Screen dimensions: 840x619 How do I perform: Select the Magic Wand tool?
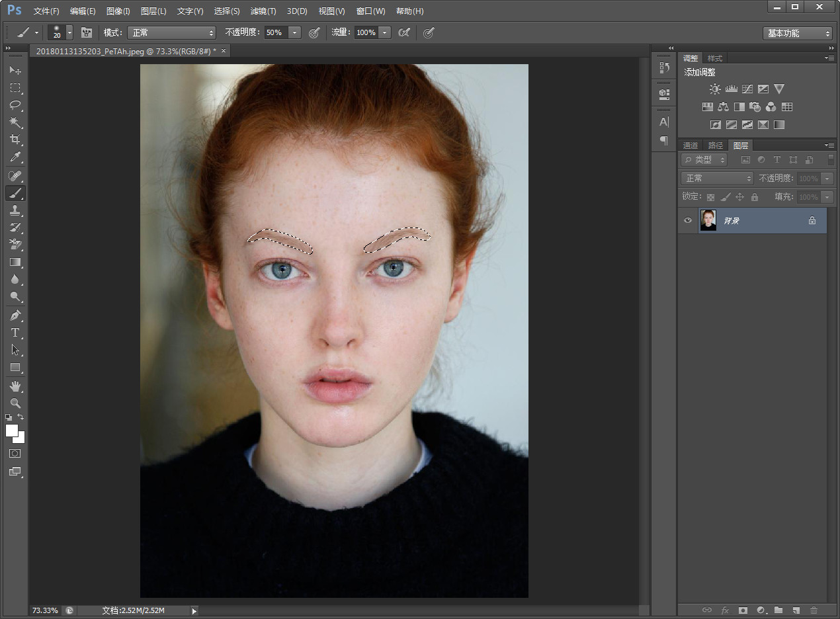(x=15, y=122)
